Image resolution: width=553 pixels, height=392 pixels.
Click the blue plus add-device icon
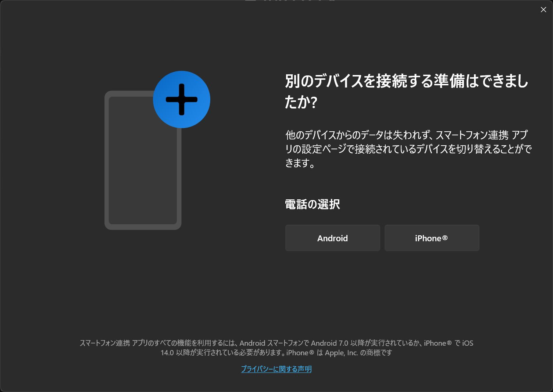(182, 99)
